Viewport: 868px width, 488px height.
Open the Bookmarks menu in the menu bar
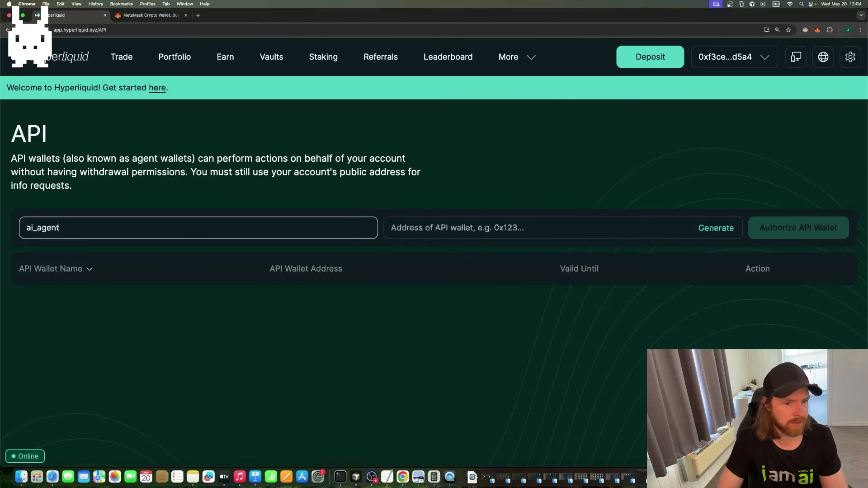[x=121, y=4]
